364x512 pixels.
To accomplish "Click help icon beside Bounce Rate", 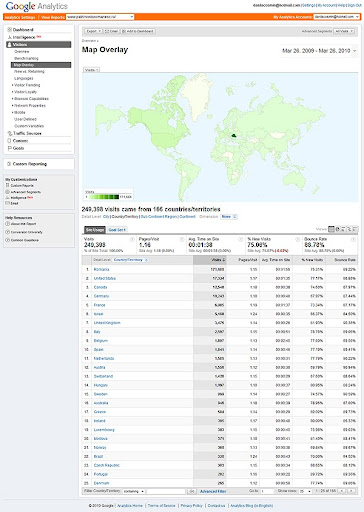I will (353, 239).
